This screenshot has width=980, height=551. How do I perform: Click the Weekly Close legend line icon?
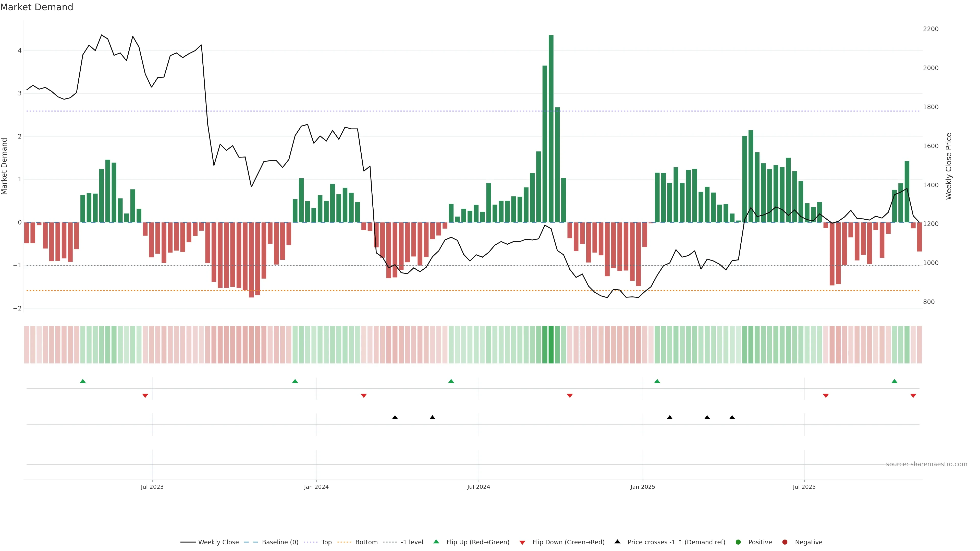[188, 542]
